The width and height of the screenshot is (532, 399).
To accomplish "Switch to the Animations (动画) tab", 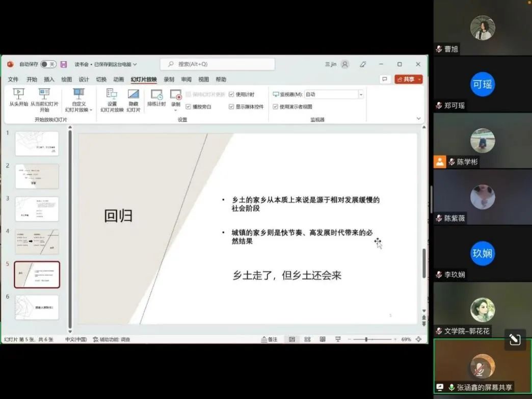I will tap(118, 79).
